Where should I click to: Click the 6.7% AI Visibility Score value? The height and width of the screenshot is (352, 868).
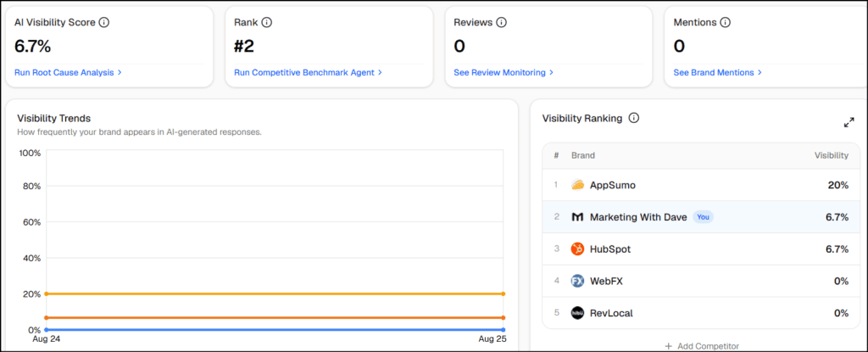coord(33,47)
